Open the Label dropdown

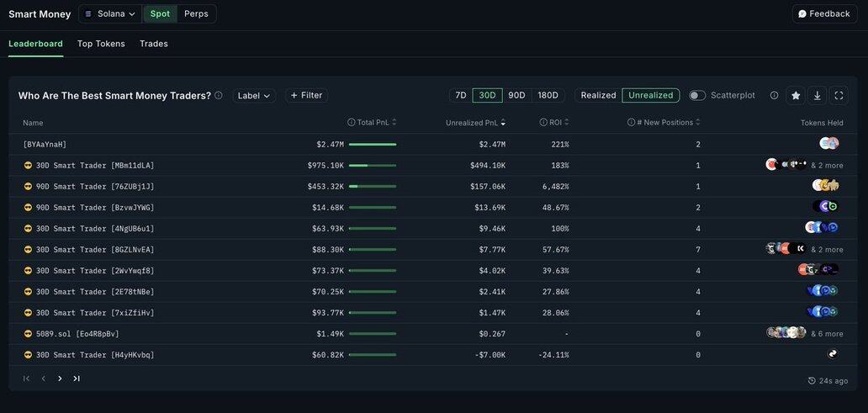point(254,95)
